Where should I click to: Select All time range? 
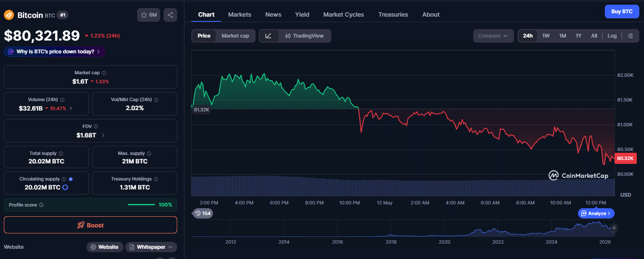(x=594, y=36)
